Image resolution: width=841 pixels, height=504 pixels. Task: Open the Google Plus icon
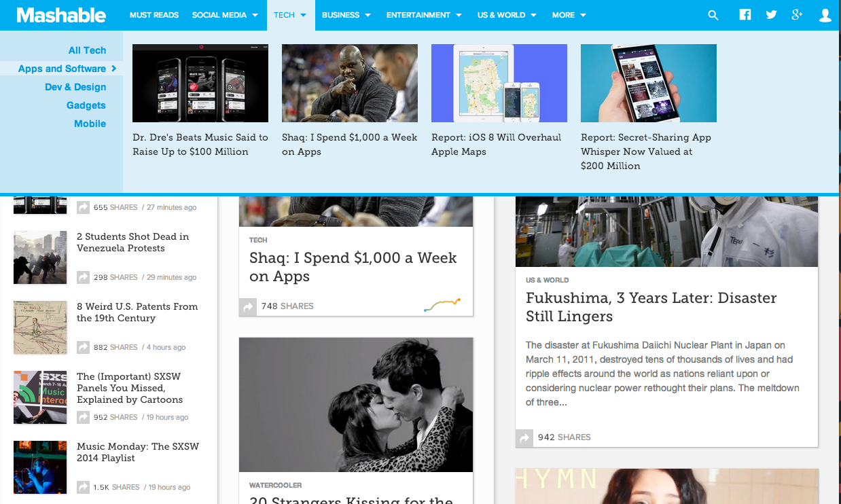798,15
